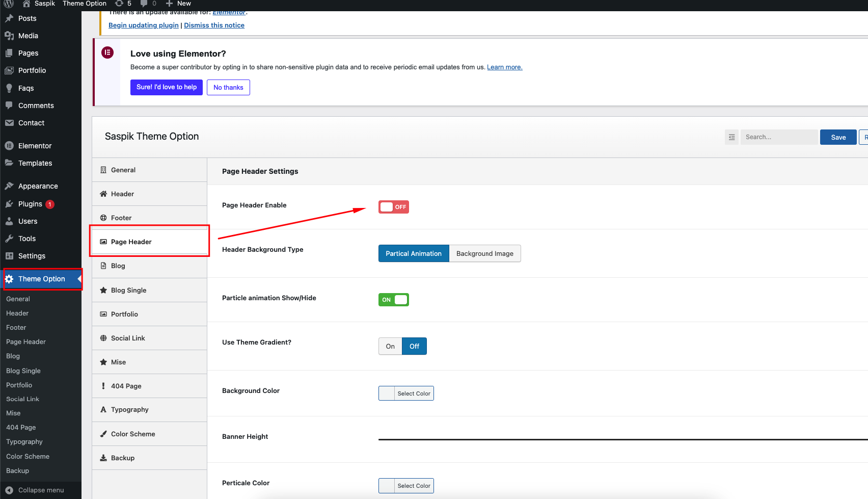Click the comments bubble icon in admin bar
This screenshot has height=499, width=868.
coord(144,4)
